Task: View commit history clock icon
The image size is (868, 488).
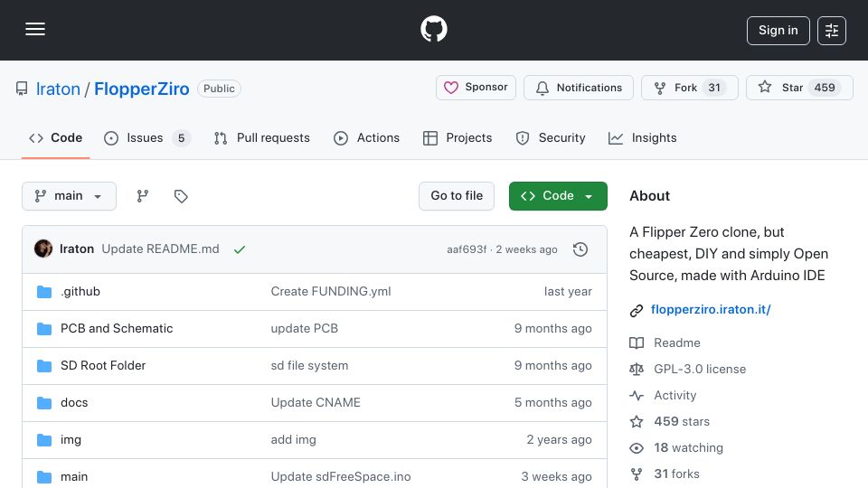Action: pyautogui.click(x=580, y=249)
